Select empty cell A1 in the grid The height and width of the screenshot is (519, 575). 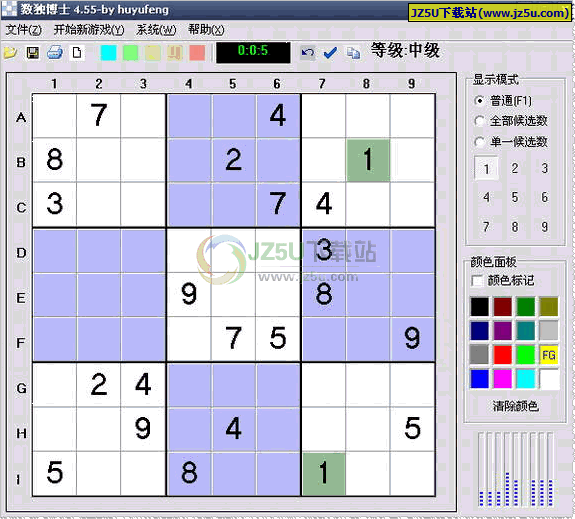pos(54,116)
